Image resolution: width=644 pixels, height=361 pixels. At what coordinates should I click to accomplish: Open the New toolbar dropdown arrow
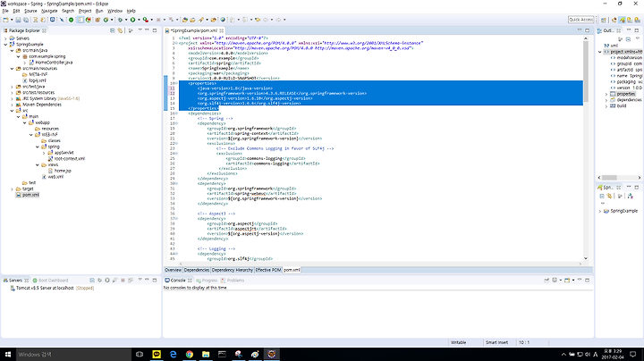pyautogui.click(x=12, y=20)
